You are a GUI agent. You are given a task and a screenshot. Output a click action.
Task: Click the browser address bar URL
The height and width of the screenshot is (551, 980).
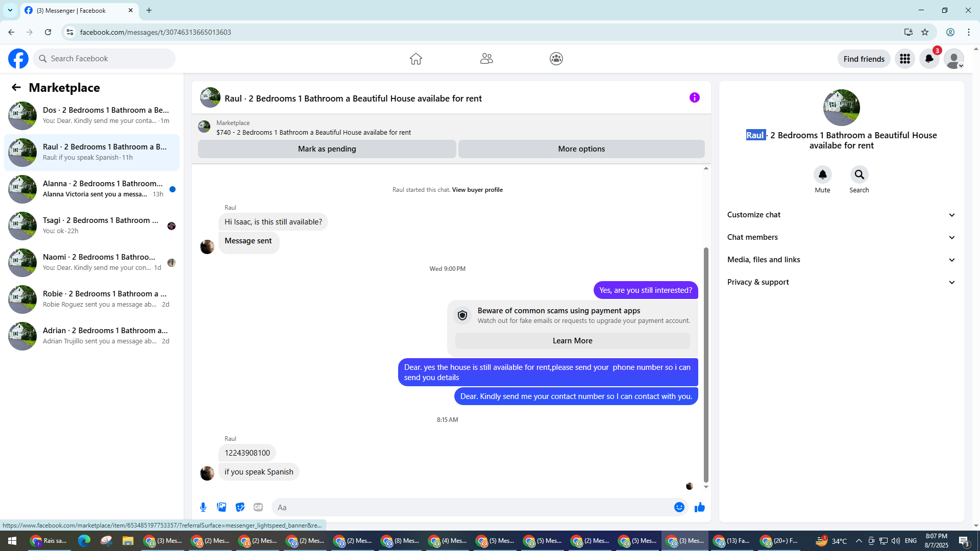click(156, 32)
